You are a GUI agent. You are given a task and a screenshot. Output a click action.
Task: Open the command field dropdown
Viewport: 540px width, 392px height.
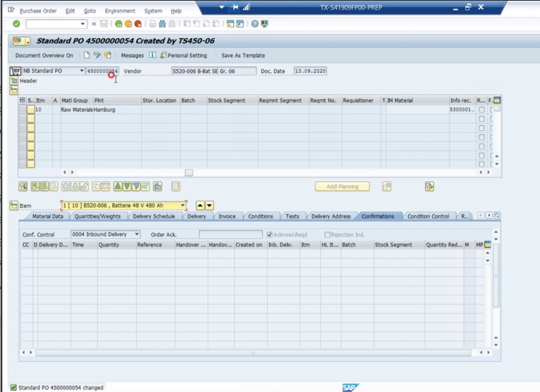[83, 24]
